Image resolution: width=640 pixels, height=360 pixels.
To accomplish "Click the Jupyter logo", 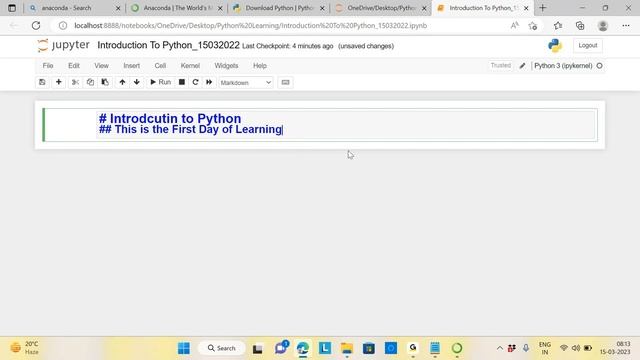I will (63, 45).
